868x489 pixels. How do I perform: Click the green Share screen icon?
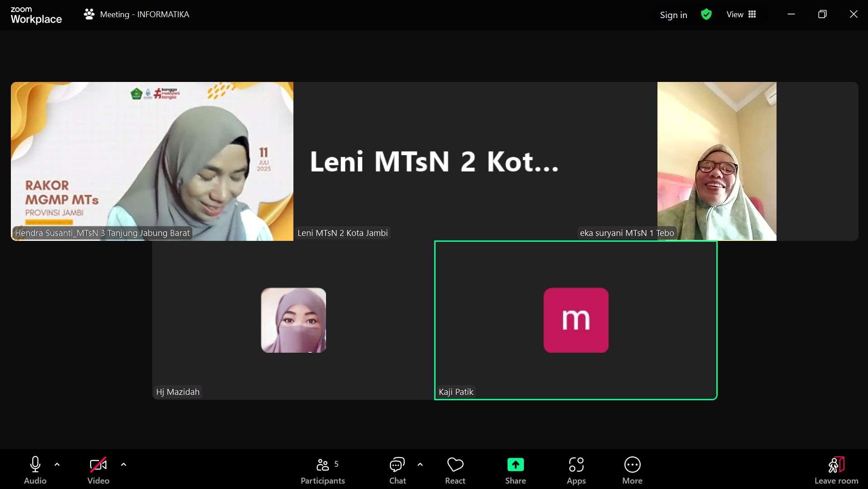coord(515,465)
